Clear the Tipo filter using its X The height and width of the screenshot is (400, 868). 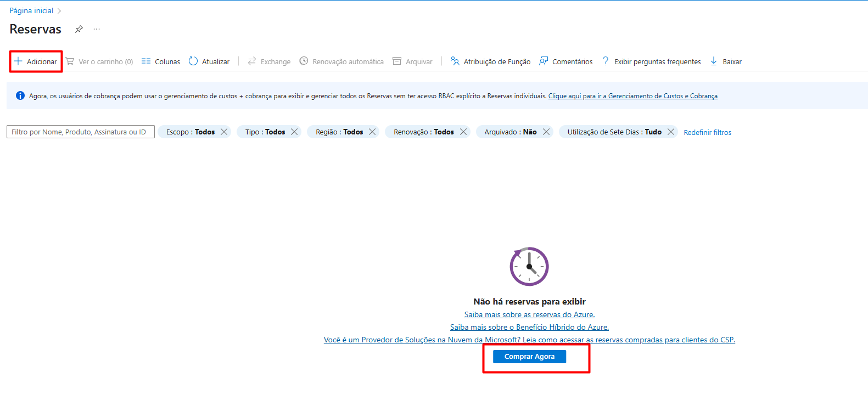click(294, 132)
